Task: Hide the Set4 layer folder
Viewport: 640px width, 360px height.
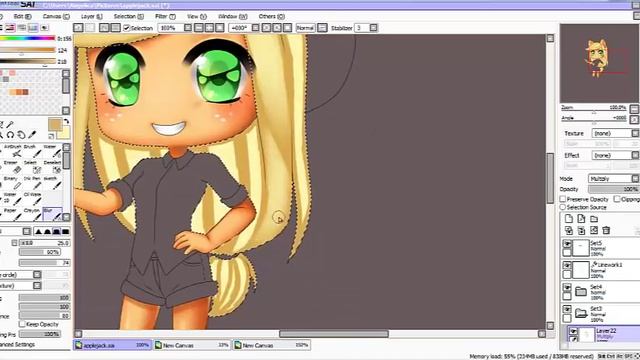Action: coord(567,287)
